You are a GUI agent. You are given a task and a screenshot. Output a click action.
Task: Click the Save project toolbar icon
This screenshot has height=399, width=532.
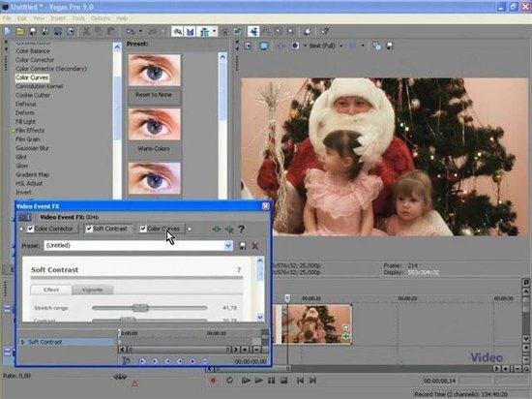coord(33,32)
